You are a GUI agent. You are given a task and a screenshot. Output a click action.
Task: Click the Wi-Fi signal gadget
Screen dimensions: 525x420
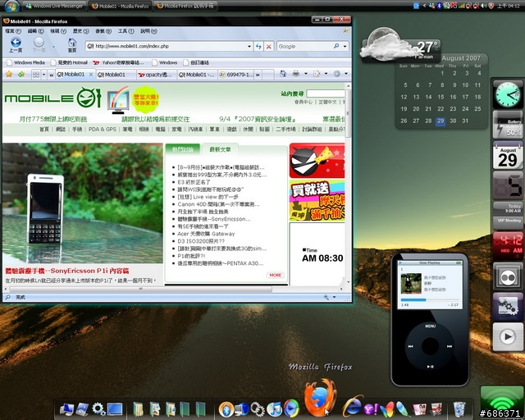tap(501, 402)
